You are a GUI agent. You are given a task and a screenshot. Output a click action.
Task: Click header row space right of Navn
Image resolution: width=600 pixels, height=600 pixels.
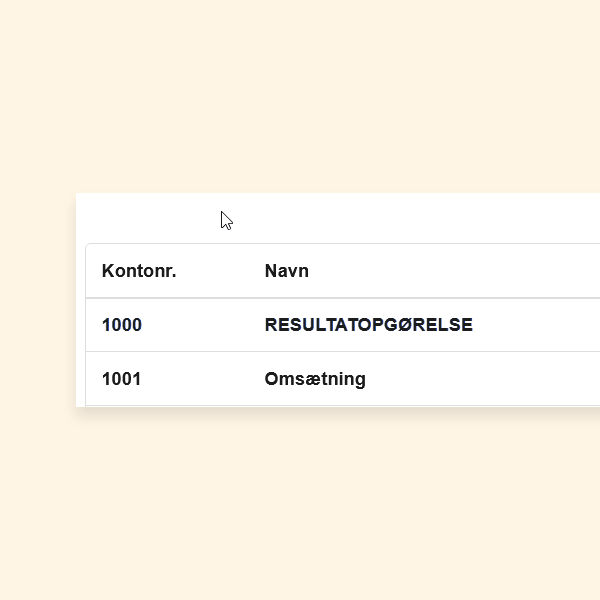450,271
